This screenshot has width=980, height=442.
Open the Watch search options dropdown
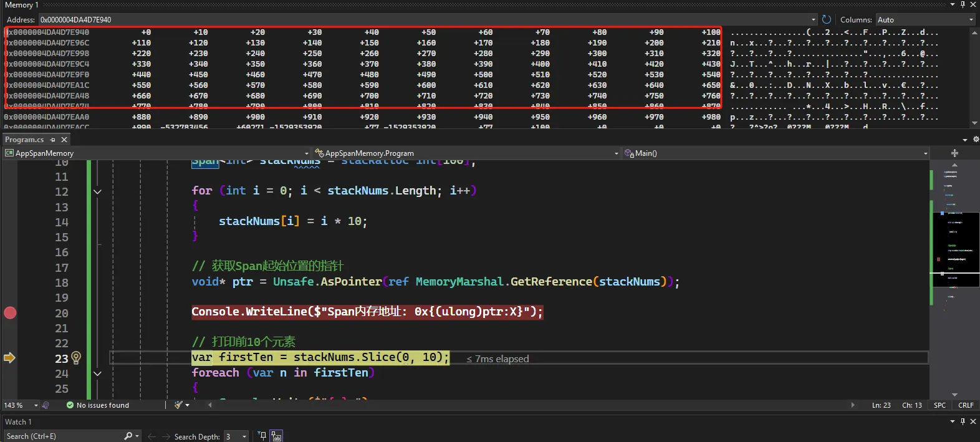pyautogui.click(x=137, y=436)
